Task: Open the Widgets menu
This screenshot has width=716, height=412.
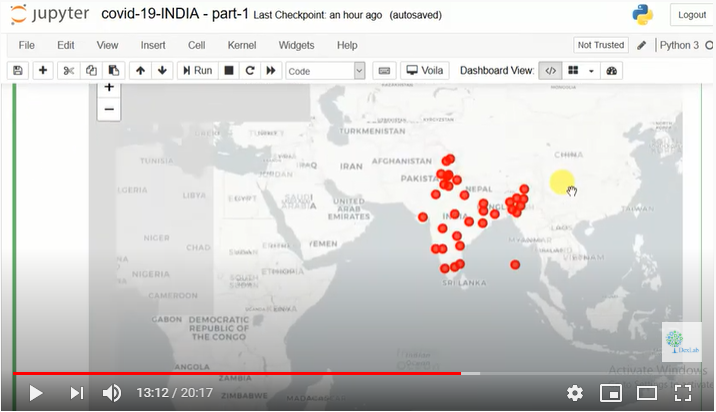Action: [x=296, y=45]
